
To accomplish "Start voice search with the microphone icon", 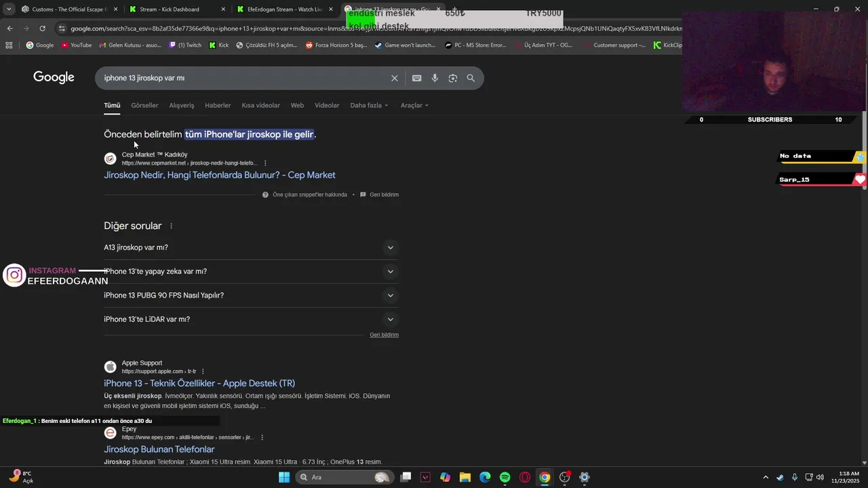I will (x=435, y=78).
